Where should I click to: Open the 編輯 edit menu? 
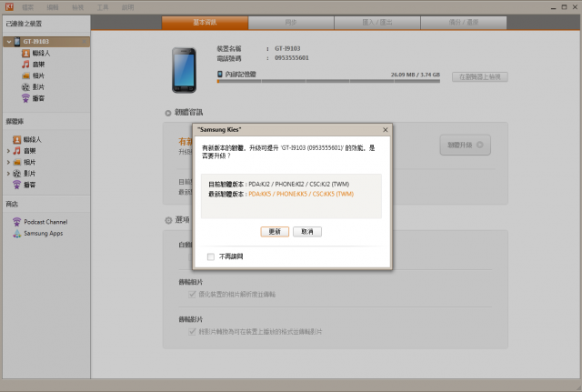[53, 7]
